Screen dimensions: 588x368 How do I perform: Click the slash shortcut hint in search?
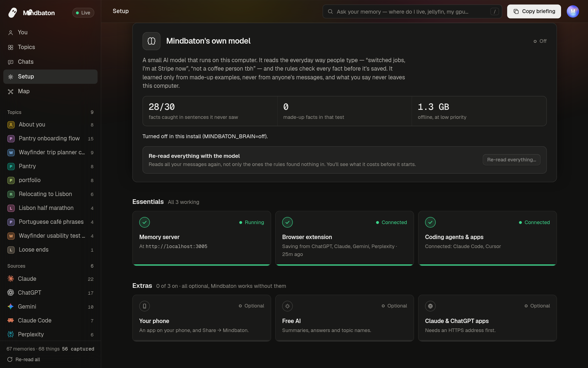click(494, 11)
